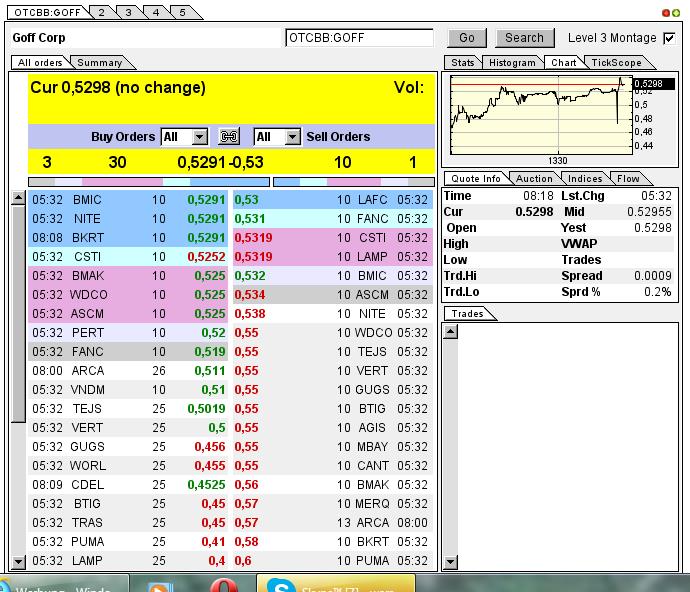Click the red dot icon at top right
Viewport: 690px width, 592px height.
pyautogui.click(x=666, y=13)
